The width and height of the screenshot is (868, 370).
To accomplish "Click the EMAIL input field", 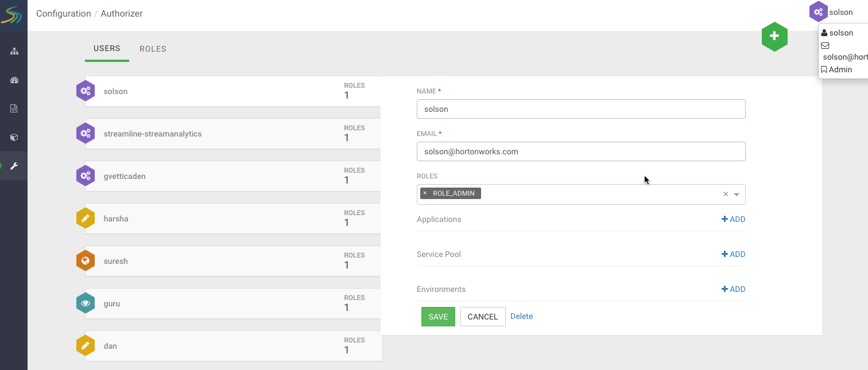I will tap(581, 151).
